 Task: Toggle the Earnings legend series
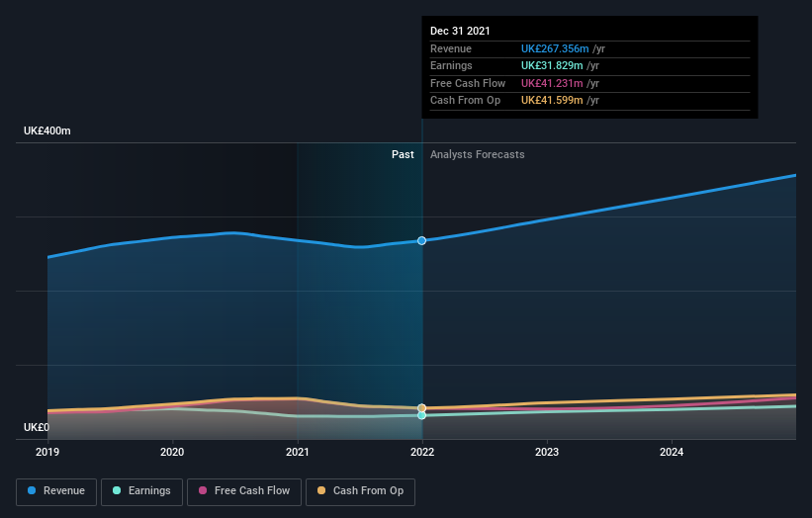[x=141, y=491]
